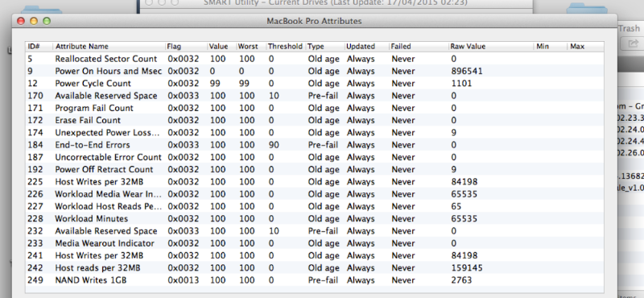Viewport: 644px width, 298px height.
Task: Click the SMART Utility Current Drives window title
Action: pyautogui.click(x=336, y=3)
